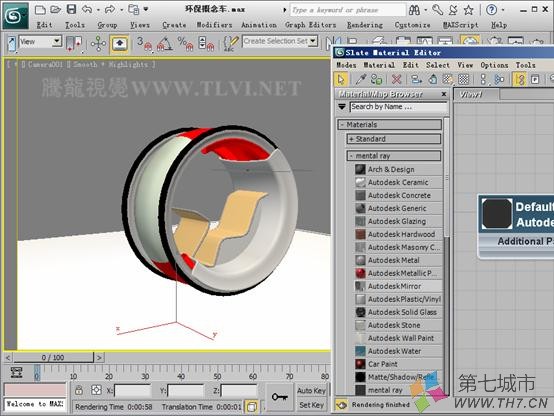554x416 pixels.
Task: Open the Undo history dropdown arrow
Action: tap(98, 10)
